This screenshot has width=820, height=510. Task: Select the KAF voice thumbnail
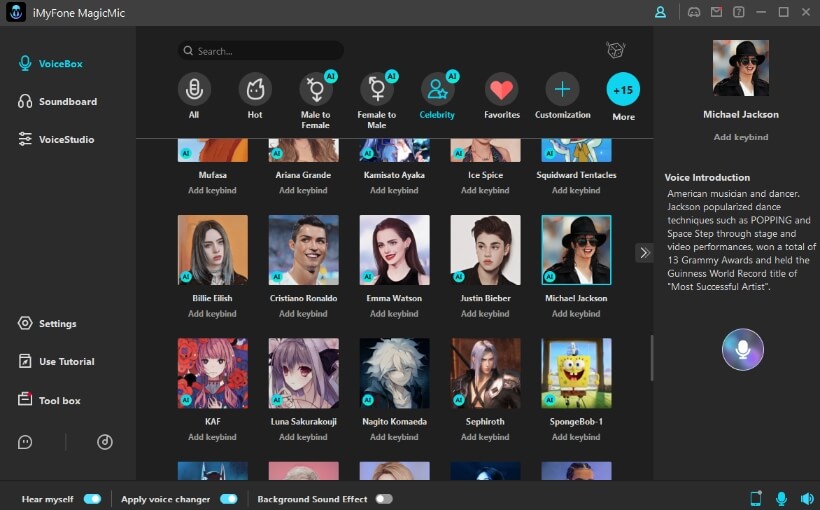213,373
